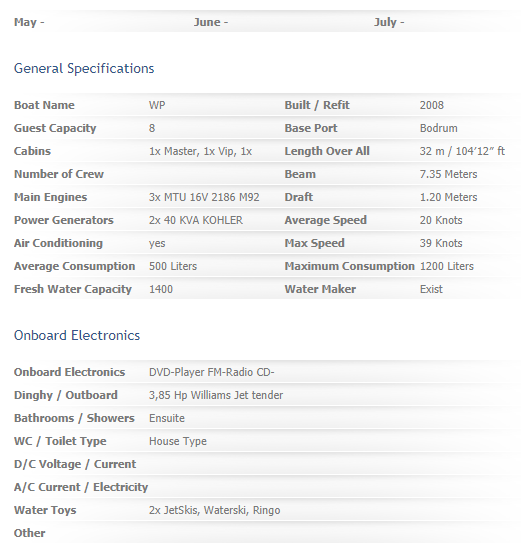The height and width of the screenshot is (543, 521).
Task: Click the Maximum Consumption 1200 Liters value
Action: pyautogui.click(x=447, y=266)
